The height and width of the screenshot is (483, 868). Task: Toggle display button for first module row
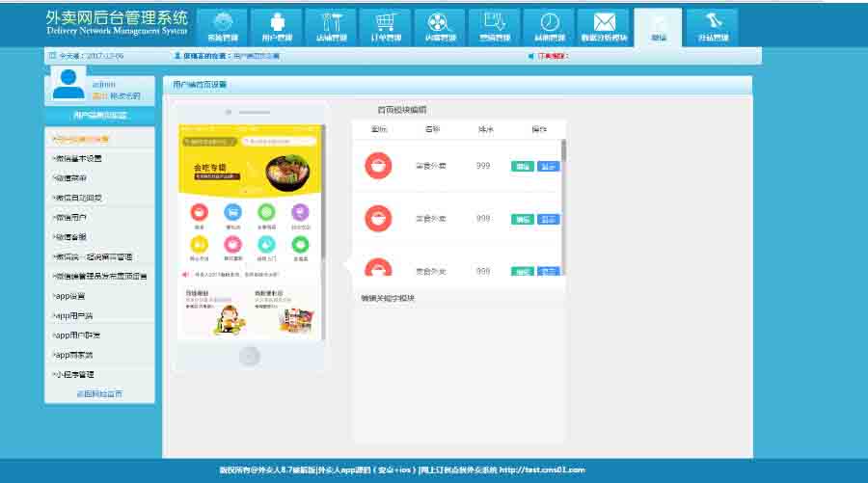[x=548, y=166]
